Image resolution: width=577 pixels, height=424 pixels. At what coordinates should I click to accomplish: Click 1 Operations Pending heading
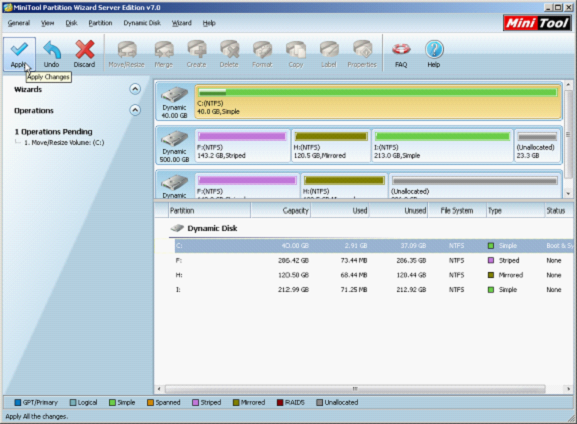pyautogui.click(x=53, y=131)
